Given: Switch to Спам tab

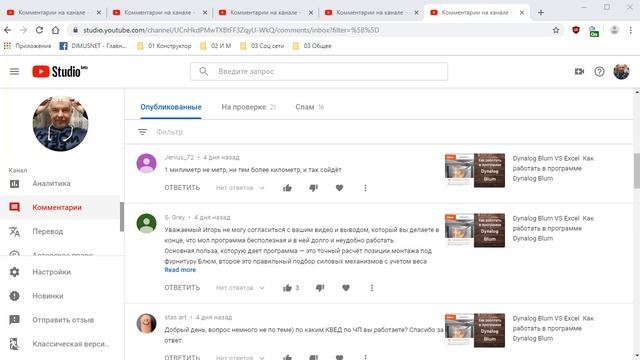Looking at the screenshot, I should [309, 107].
